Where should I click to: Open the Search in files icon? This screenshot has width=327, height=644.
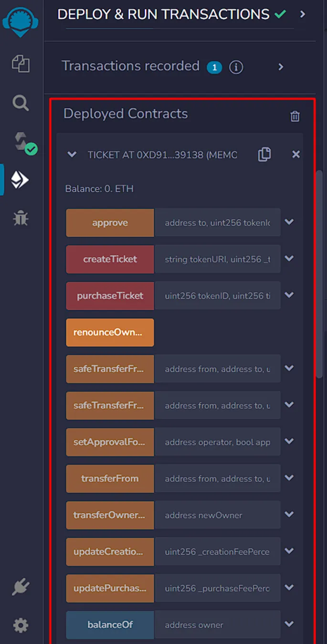tap(21, 103)
